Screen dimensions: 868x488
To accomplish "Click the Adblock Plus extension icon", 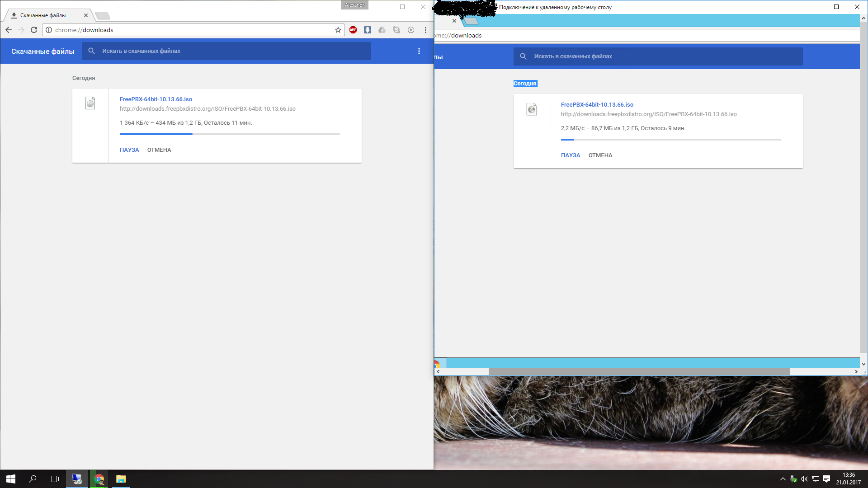I will coord(353,30).
